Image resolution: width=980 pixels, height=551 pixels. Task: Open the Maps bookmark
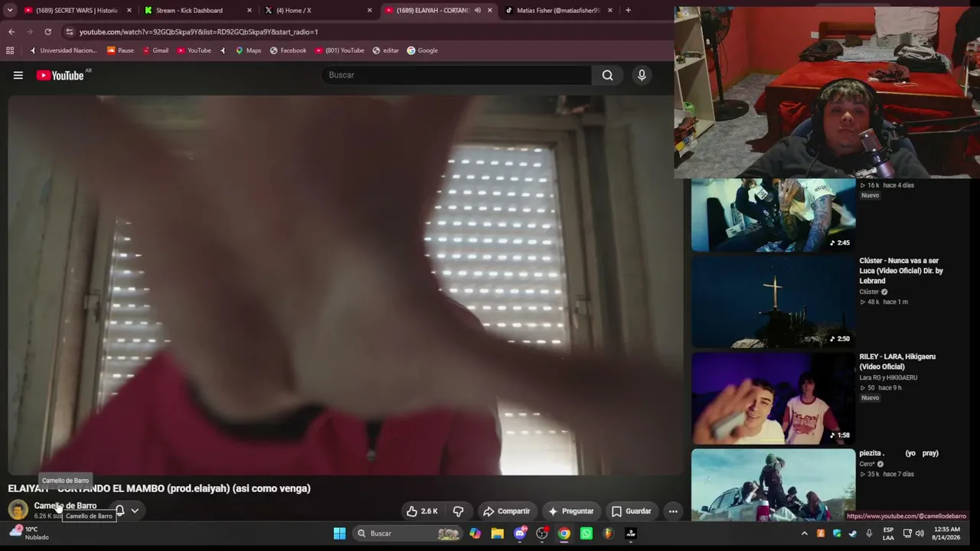[248, 51]
